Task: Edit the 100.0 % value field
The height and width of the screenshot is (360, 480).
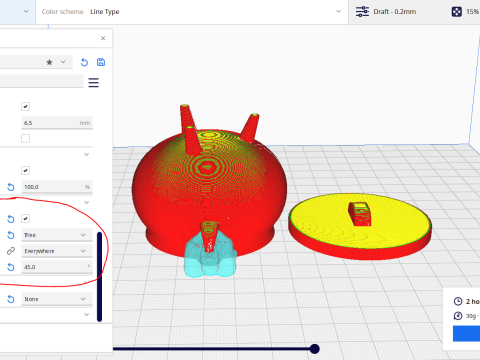Action: pos(57,187)
